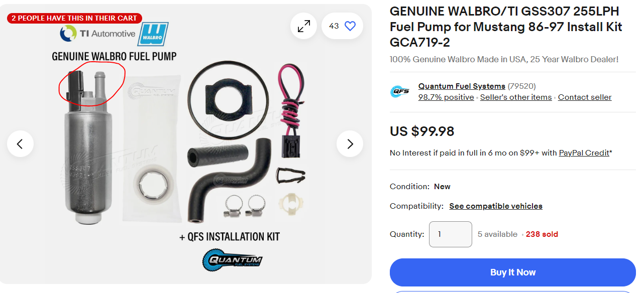Open Quantum Fuel Systems seller page
Viewport: 644px width, 293px height.
462,86
